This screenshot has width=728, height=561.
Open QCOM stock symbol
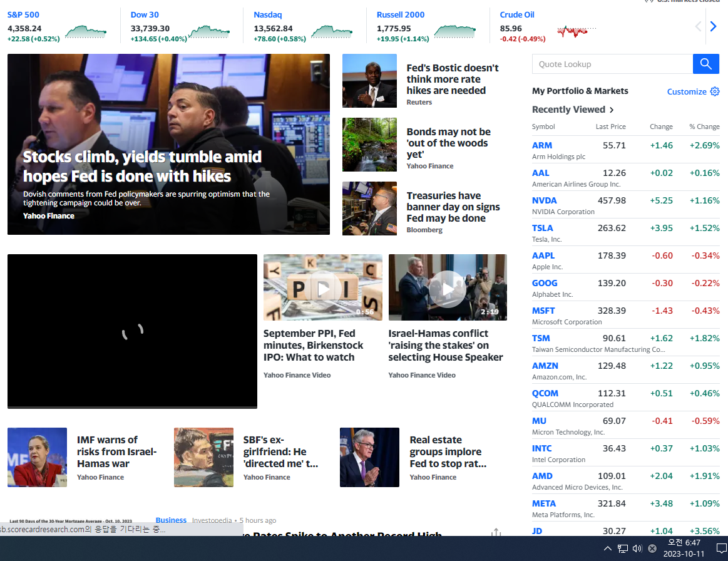(545, 393)
